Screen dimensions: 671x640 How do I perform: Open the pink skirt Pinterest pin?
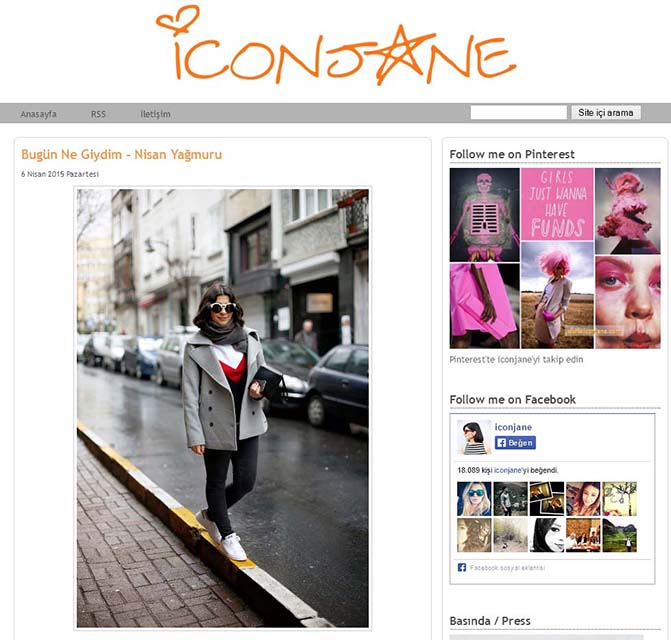tap(484, 306)
